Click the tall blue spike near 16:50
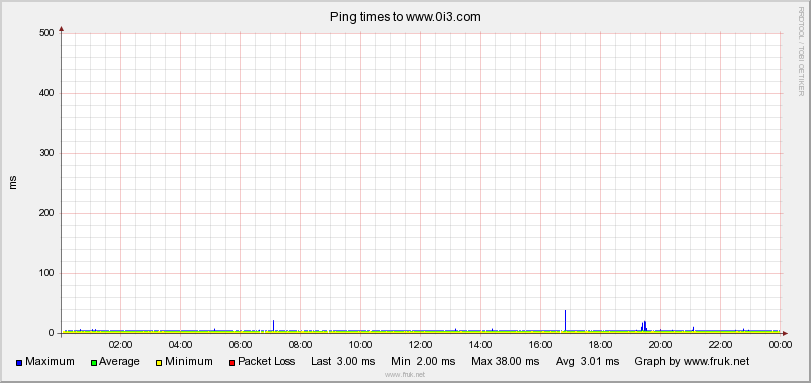 point(565,320)
